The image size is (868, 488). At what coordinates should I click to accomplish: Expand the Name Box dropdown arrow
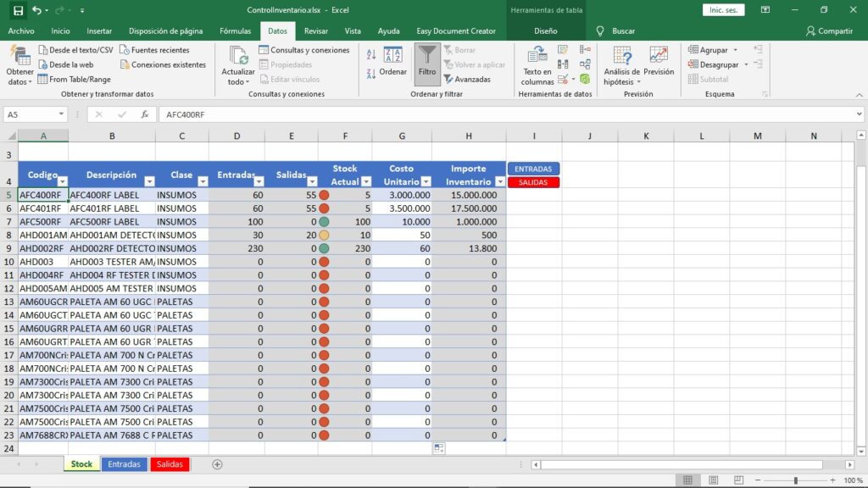[62, 114]
